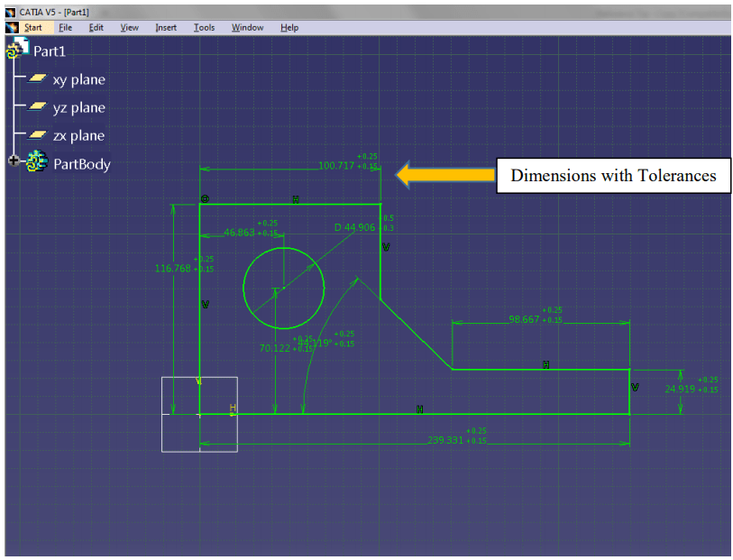Viewport: 733px width, 560px height.
Task: Select the zx plane icon in the tree
Action: coord(37,135)
